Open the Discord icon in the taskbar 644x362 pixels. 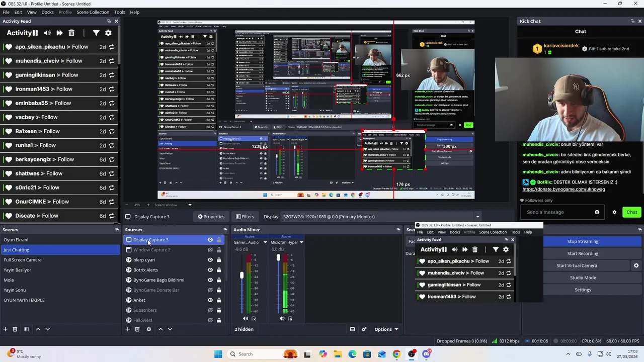tap(427, 354)
